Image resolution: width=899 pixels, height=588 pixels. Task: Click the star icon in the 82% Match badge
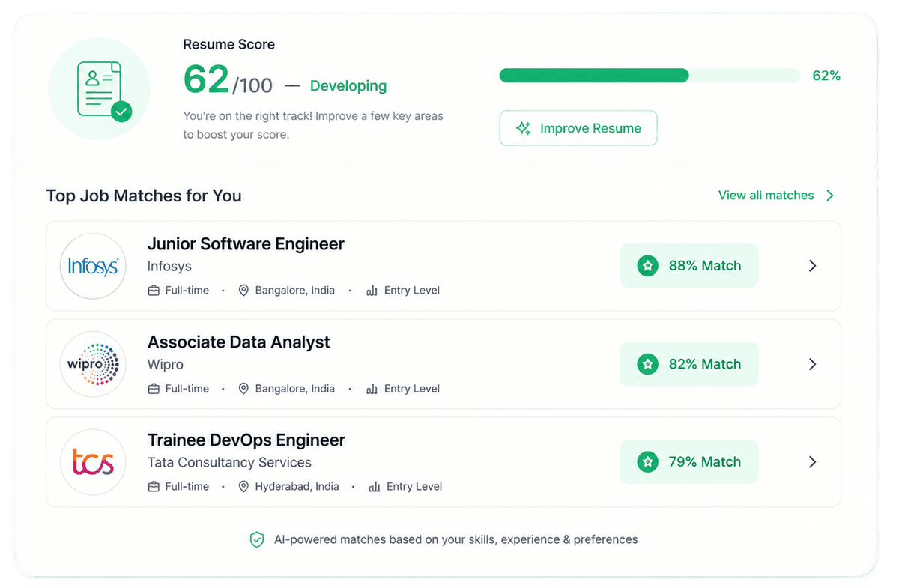[647, 364]
